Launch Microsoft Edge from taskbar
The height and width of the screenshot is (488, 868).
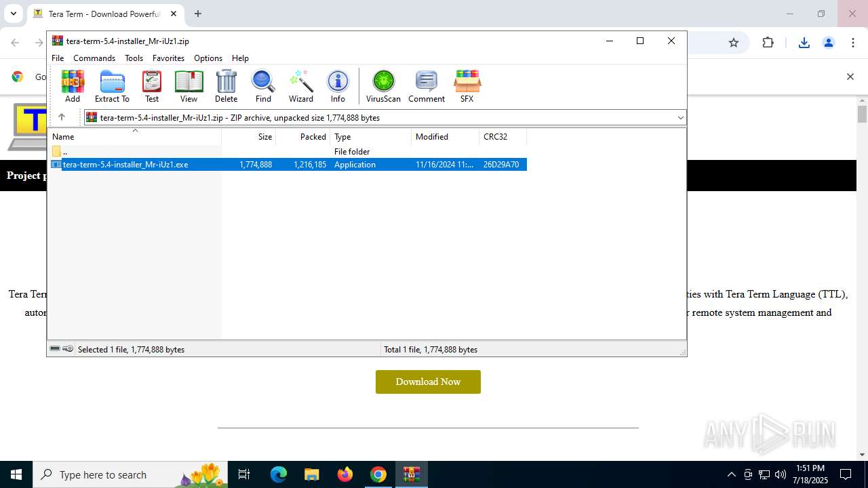279,474
